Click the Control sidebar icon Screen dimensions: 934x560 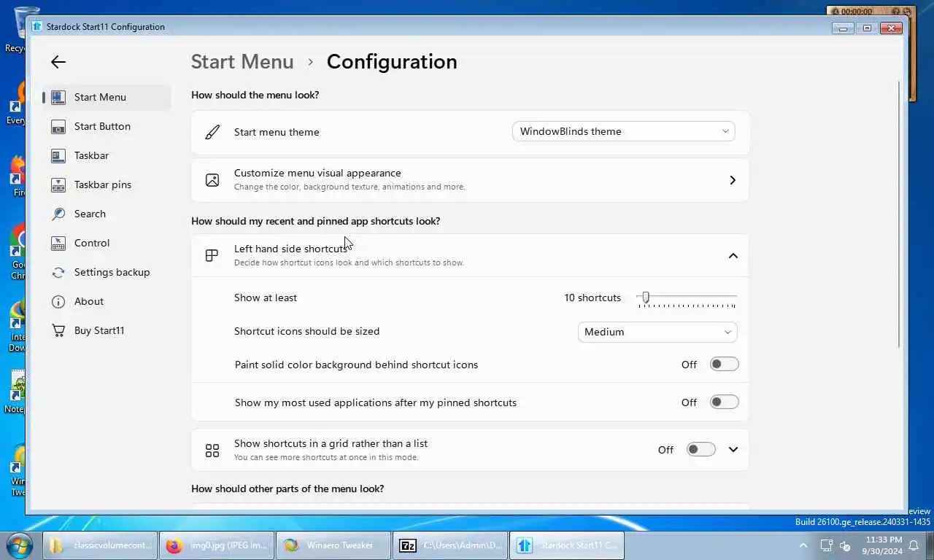click(58, 243)
